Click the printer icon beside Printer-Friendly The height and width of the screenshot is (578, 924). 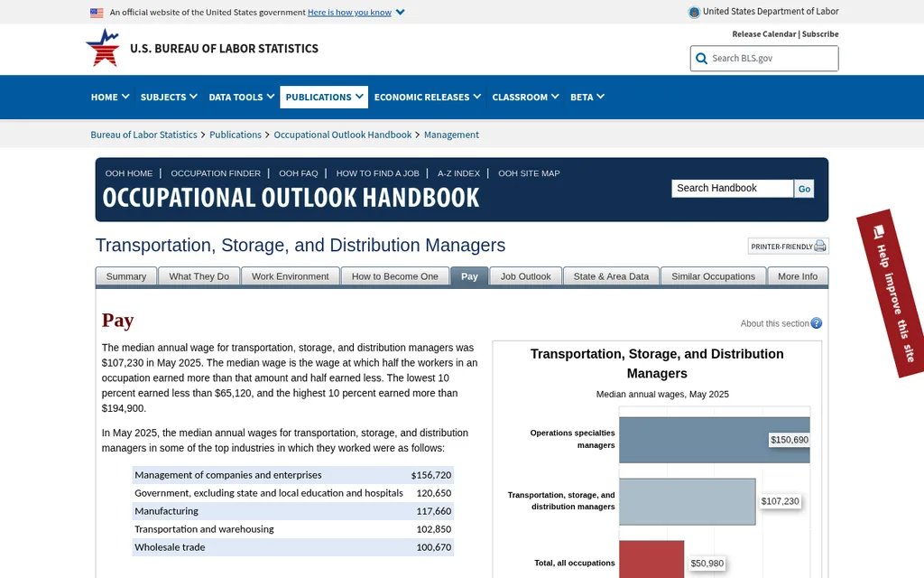820,246
